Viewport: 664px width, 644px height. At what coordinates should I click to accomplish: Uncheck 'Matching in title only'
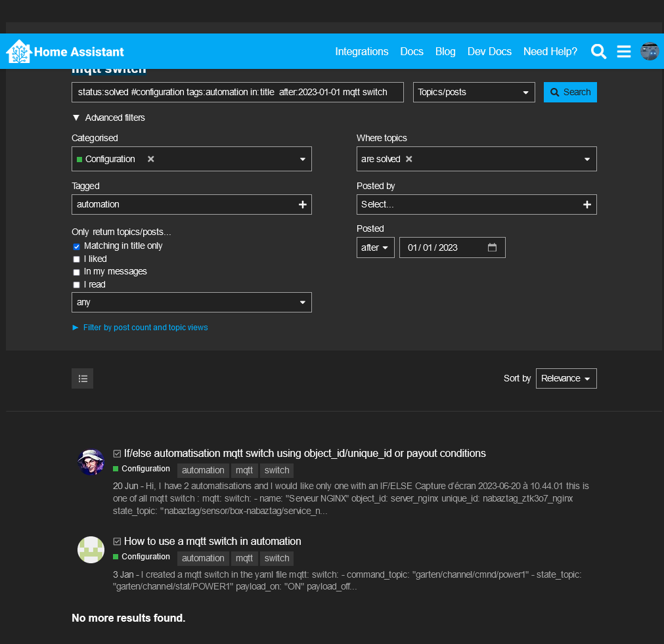tap(76, 246)
